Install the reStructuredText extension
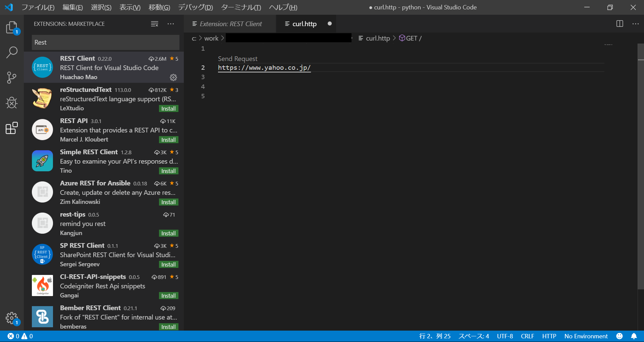Image resolution: width=644 pixels, height=342 pixels. point(168,109)
